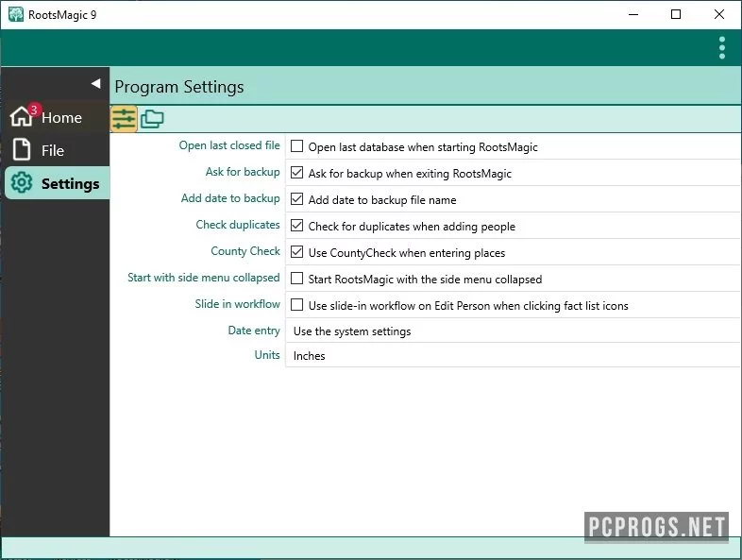Disable Check for duplicates when adding people
Image resolution: width=742 pixels, height=560 pixels.
296,226
